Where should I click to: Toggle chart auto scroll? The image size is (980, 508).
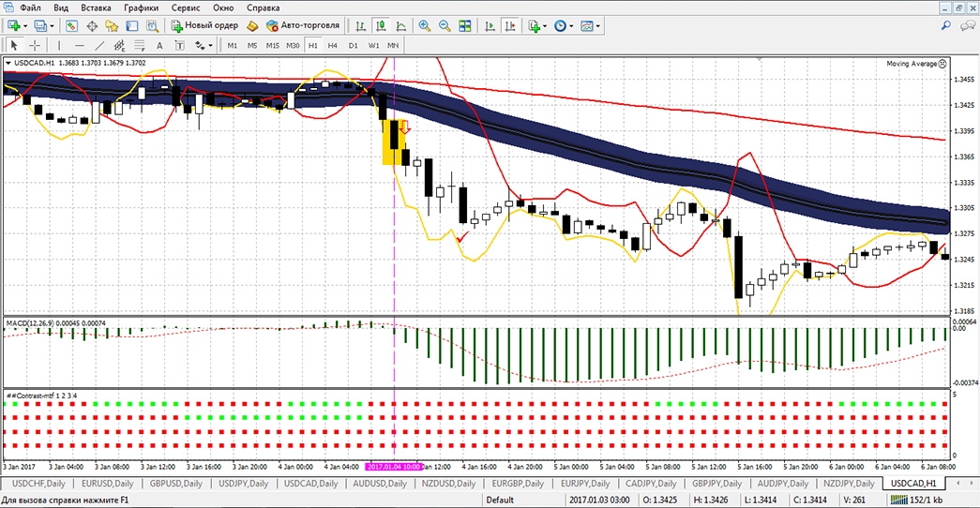[x=490, y=25]
